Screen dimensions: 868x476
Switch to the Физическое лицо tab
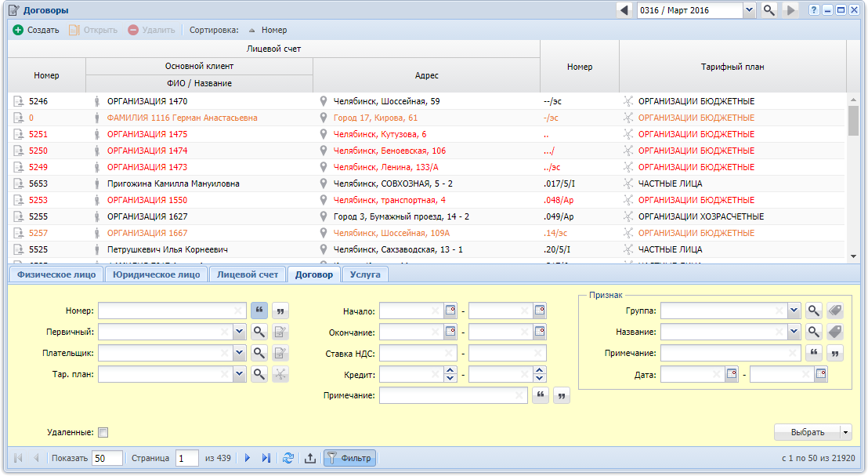pos(56,274)
